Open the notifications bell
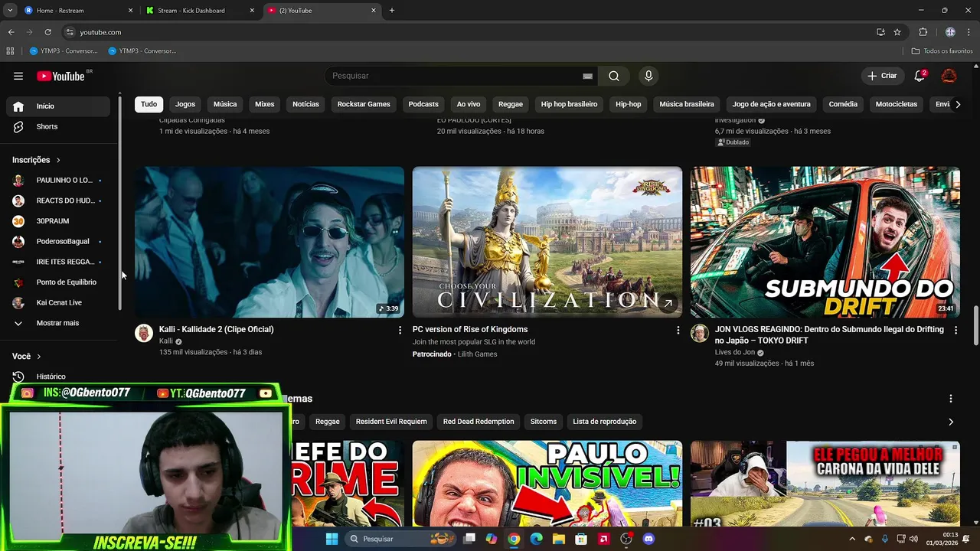This screenshot has width=980, height=551. tap(920, 76)
